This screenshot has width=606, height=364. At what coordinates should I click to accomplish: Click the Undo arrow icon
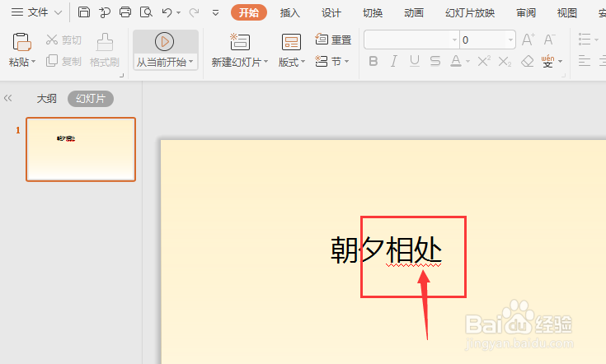point(167,12)
